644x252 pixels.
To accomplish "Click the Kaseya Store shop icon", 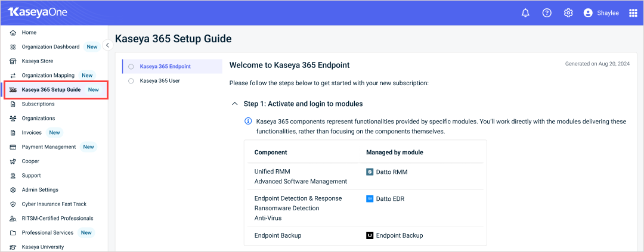I will coord(13,61).
